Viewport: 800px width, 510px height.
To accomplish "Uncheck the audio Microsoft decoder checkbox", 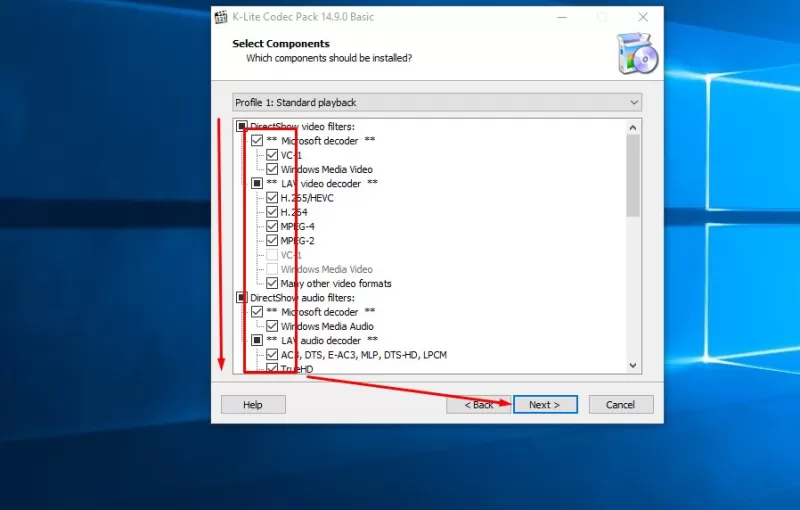I will point(257,312).
